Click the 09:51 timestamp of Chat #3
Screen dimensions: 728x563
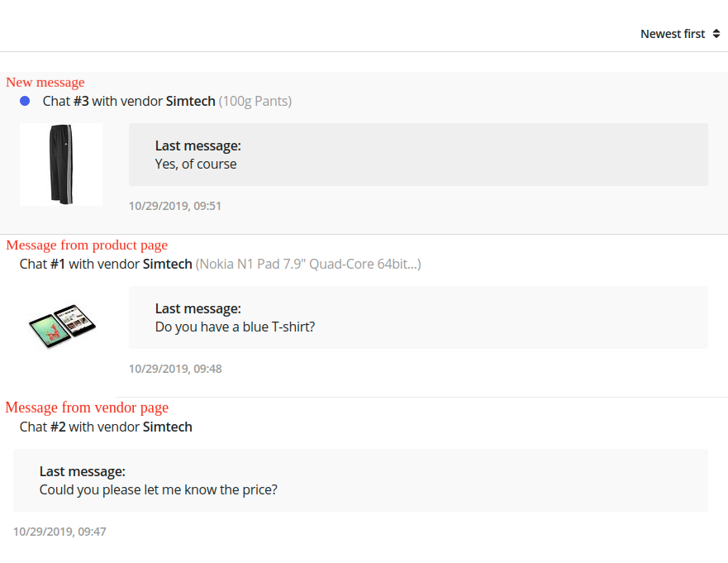pos(175,206)
